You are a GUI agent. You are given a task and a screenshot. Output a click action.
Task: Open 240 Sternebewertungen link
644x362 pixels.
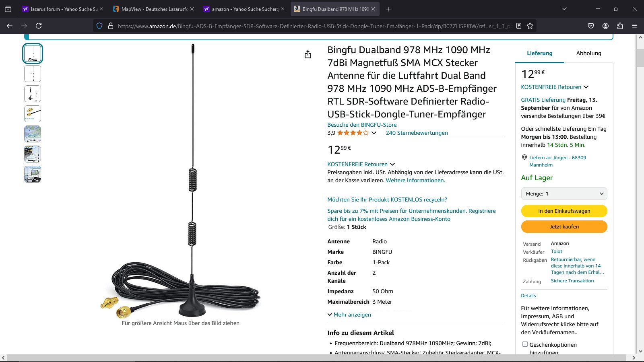pyautogui.click(x=417, y=133)
